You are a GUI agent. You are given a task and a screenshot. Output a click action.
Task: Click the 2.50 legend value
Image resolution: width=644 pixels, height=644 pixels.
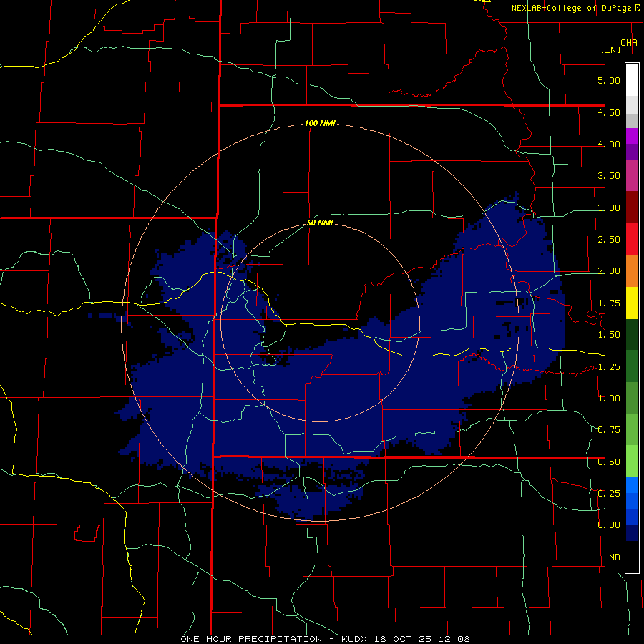click(609, 240)
